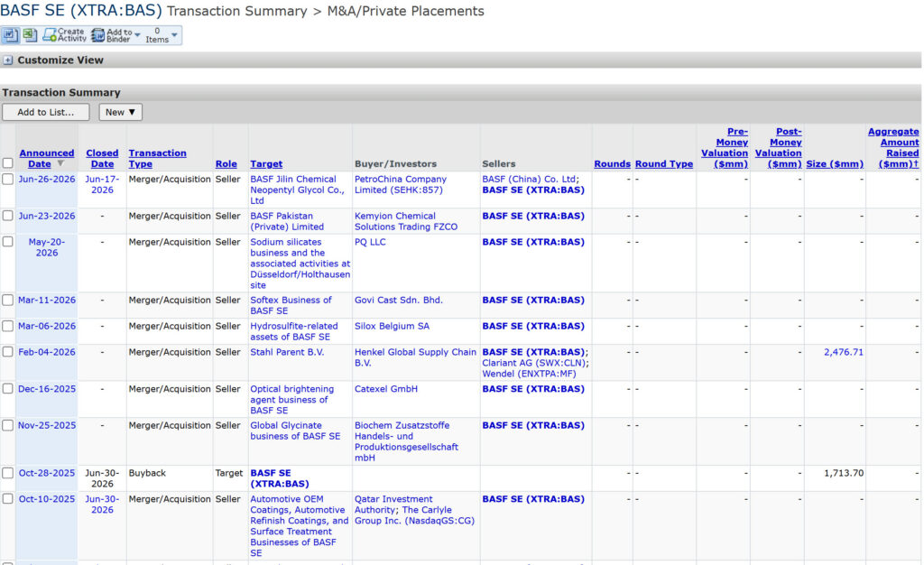
Task: Click the Create Activity icon
Action: (50, 35)
